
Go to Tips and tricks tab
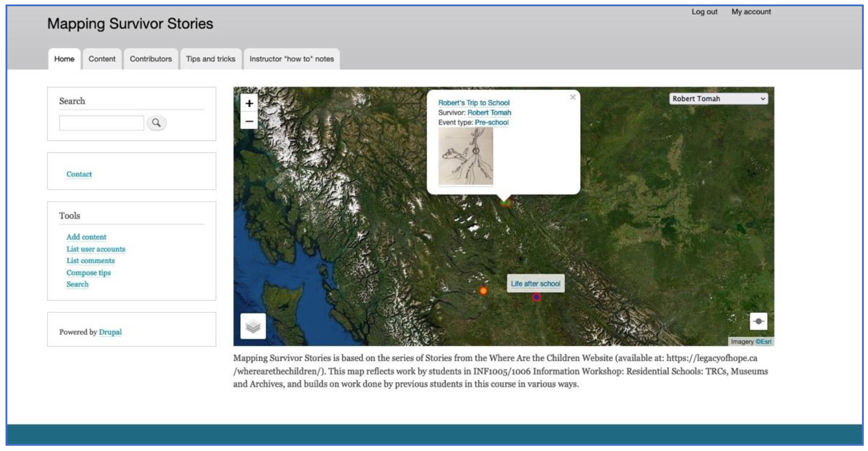click(211, 59)
